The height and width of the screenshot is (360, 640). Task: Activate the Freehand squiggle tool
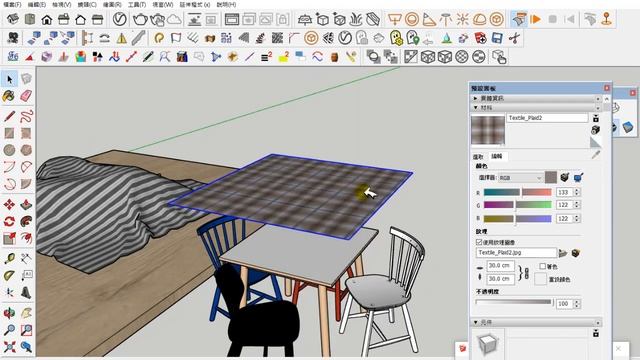(26, 116)
